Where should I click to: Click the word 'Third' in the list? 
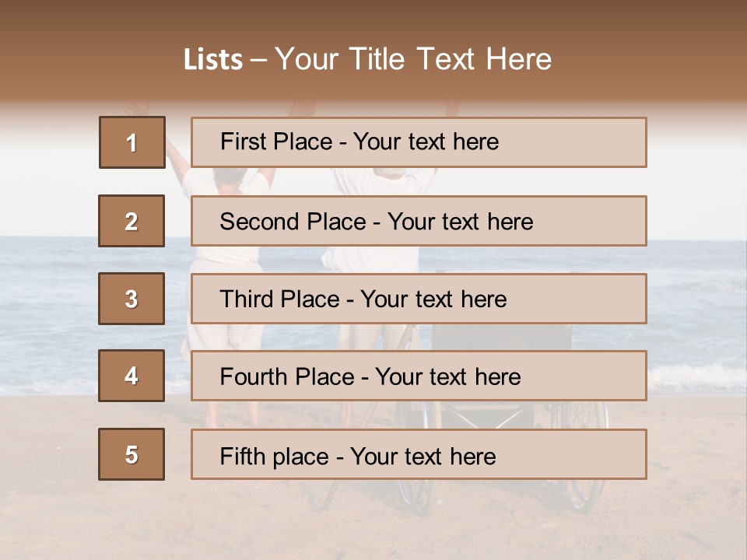[x=247, y=299]
